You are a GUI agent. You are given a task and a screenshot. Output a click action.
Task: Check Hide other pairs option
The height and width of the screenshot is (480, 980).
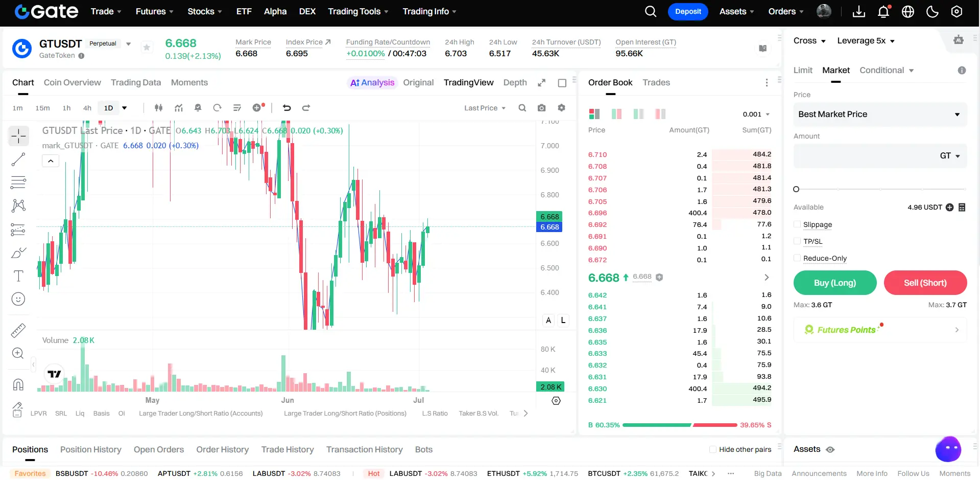(713, 449)
